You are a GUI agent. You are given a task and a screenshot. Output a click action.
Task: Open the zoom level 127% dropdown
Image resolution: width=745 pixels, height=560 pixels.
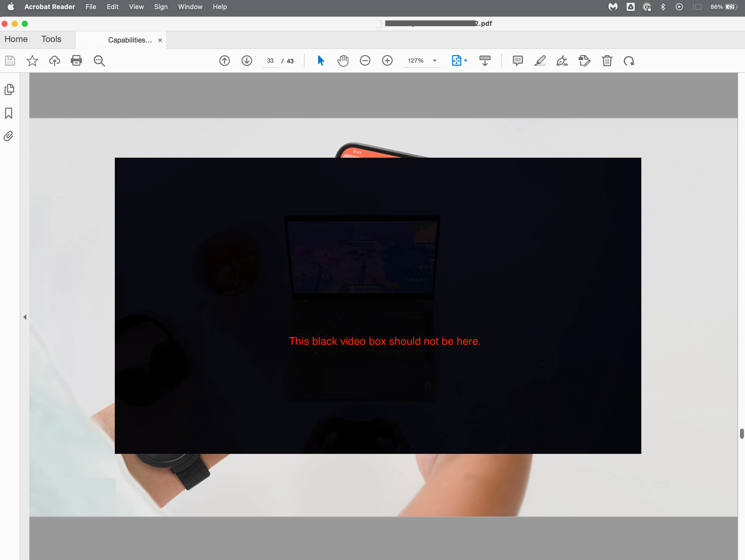coord(434,61)
